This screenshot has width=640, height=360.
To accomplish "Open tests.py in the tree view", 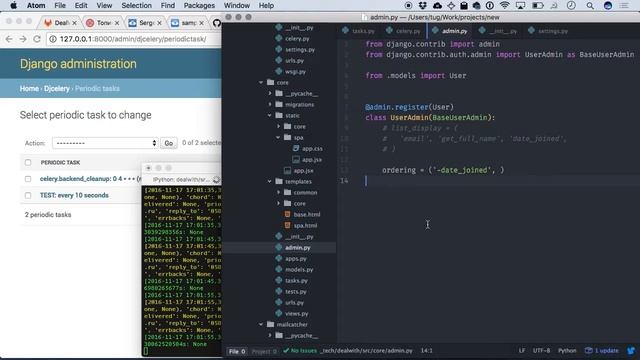I will pyautogui.click(x=296, y=291).
